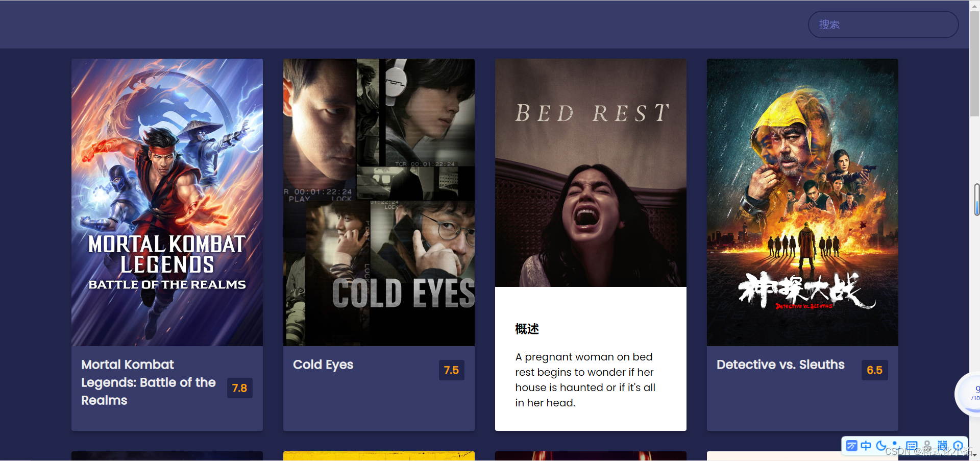
Task: Toggle the punctuation dot icon in IME toolbar
Action: point(896,445)
